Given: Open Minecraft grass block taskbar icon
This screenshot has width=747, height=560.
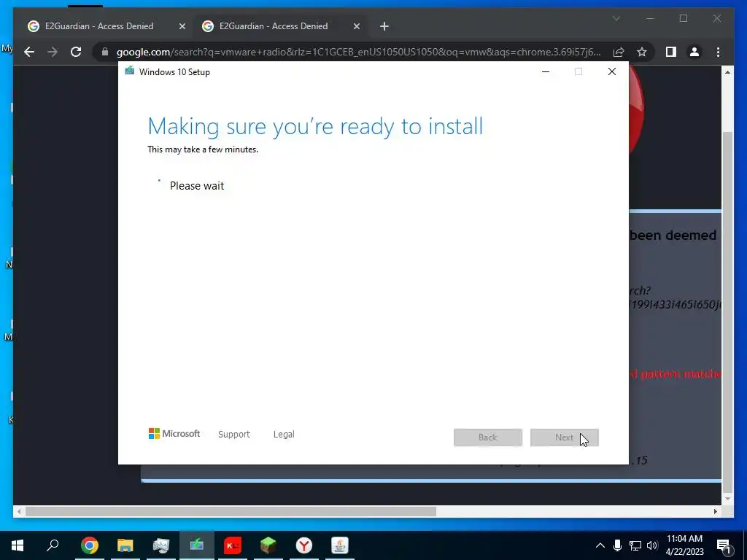Looking at the screenshot, I should click(268, 545).
